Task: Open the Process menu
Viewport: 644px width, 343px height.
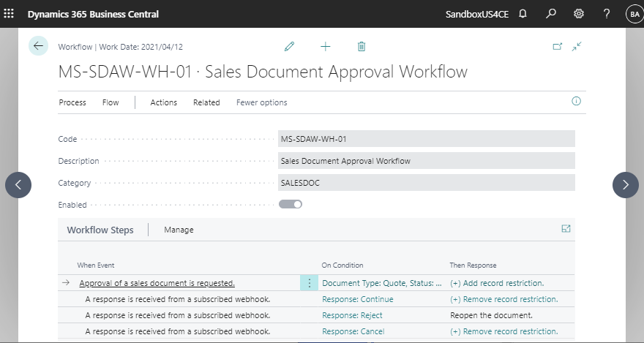Action: 72,102
